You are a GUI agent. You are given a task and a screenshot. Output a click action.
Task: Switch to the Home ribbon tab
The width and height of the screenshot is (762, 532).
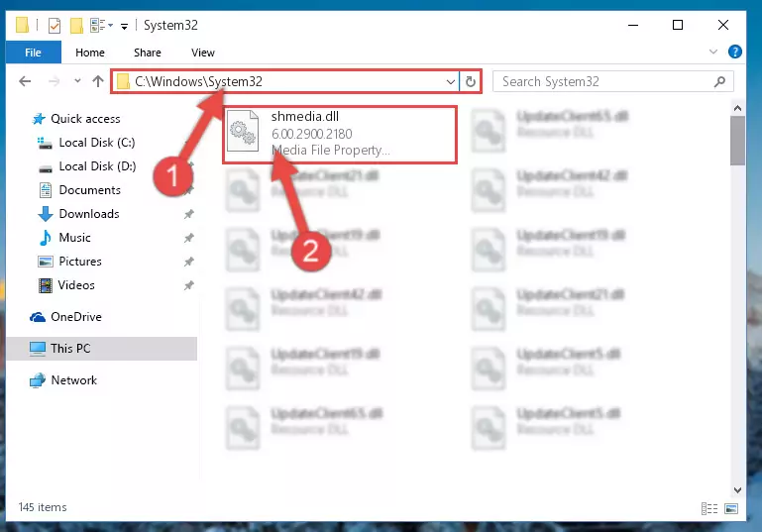point(90,53)
